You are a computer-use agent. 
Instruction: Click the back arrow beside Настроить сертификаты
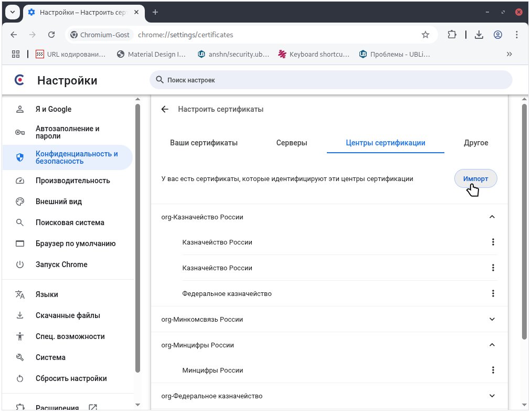click(165, 109)
